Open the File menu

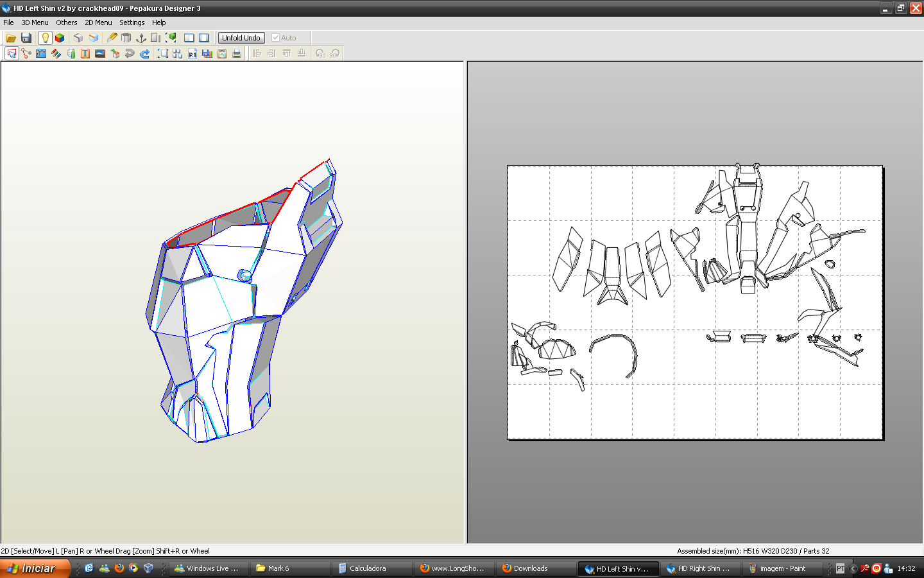click(8, 22)
